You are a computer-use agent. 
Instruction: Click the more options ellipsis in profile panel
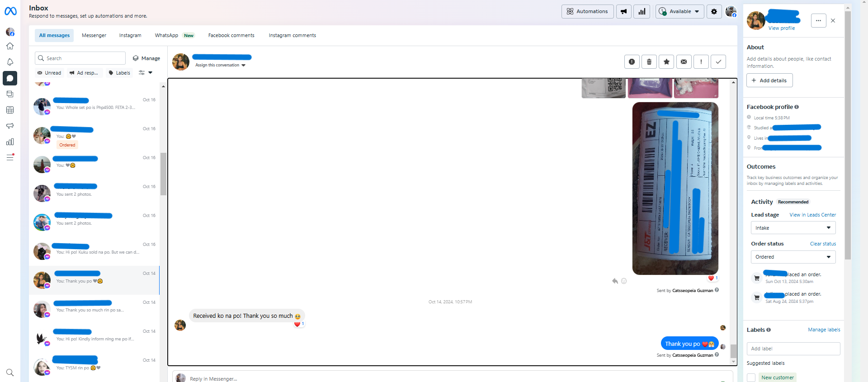pos(818,20)
